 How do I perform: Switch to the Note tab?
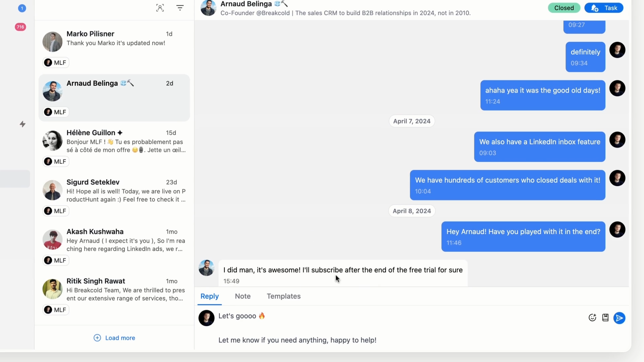(x=243, y=296)
